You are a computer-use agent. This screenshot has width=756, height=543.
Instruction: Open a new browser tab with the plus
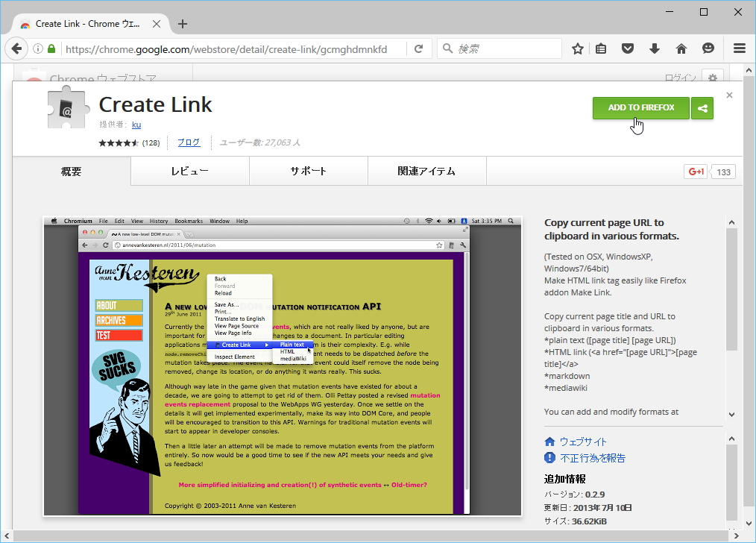pos(182,23)
